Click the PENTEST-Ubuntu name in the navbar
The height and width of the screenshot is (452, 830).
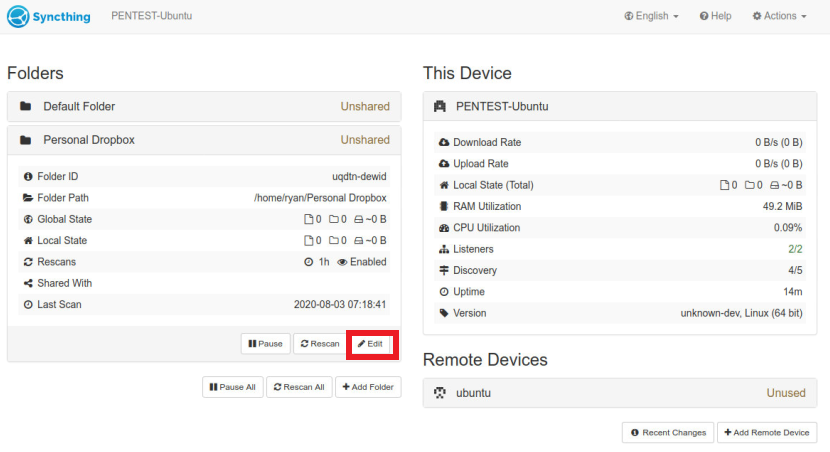151,16
